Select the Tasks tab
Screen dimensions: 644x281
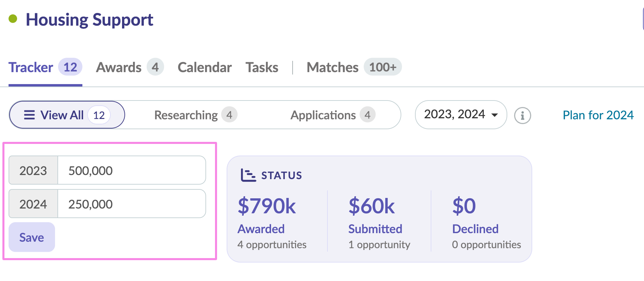tap(262, 67)
